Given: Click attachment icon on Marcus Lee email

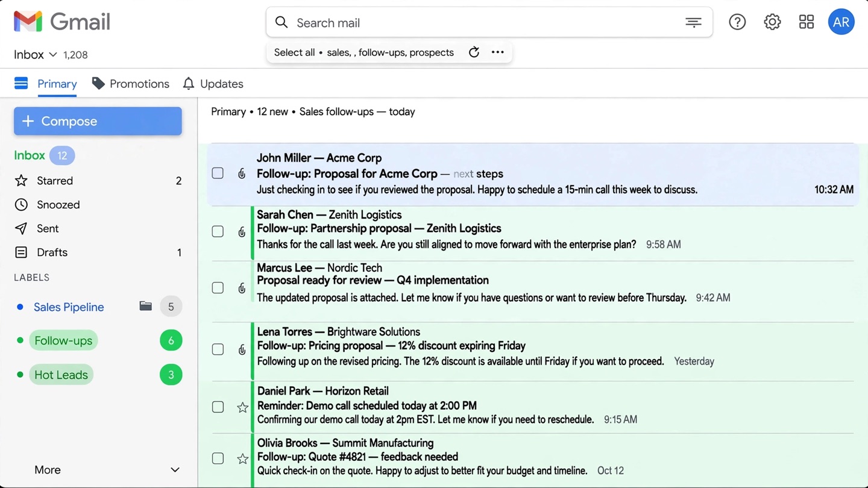Looking at the screenshot, I should point(242,289).
